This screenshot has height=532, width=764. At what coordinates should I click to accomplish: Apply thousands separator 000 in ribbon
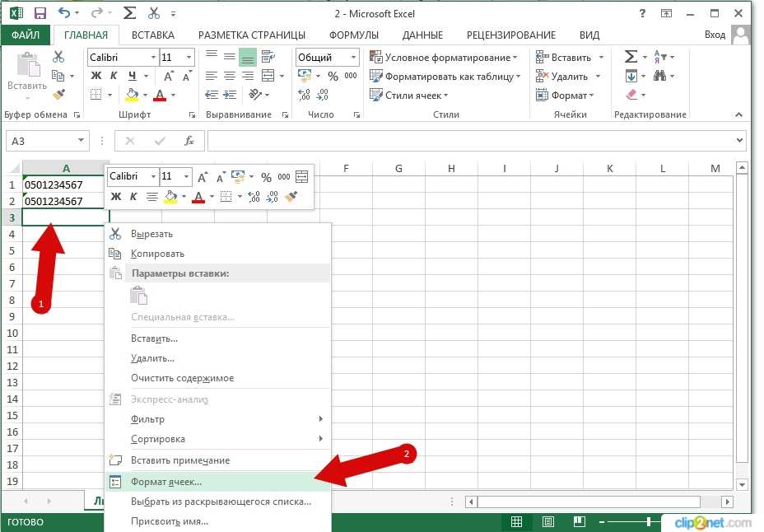pyautogui.click(x=351, y=76)
